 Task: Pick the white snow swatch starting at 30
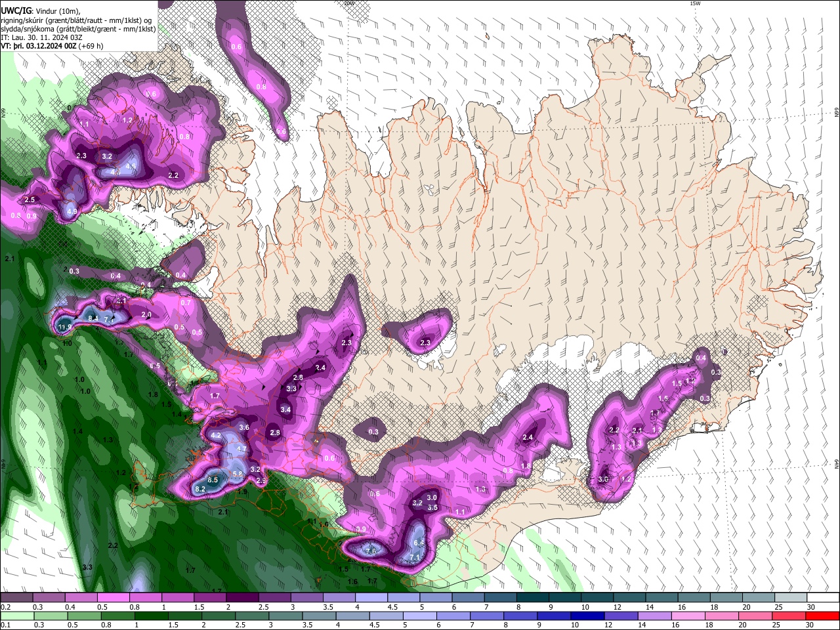(824, 598)
